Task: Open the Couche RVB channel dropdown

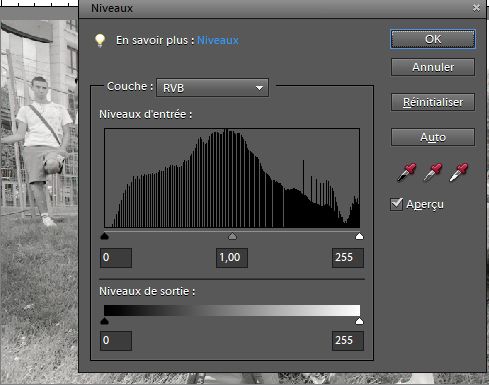Action: [212, 88]
